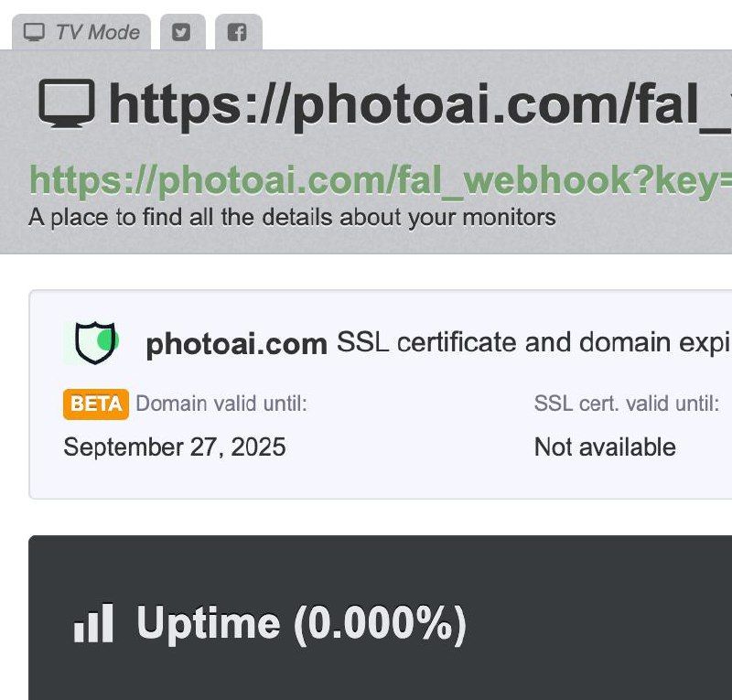Open the Facebook share tab
Image resolution: width=732 pixels, height=700 pixels.
[x=238, y=32]
